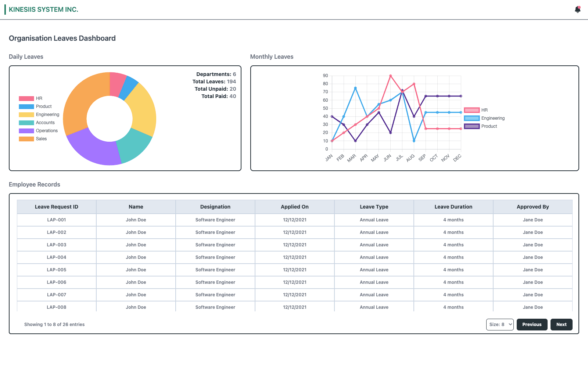
Task: Click the Approved By column header
Action: [x=533, y=207]
